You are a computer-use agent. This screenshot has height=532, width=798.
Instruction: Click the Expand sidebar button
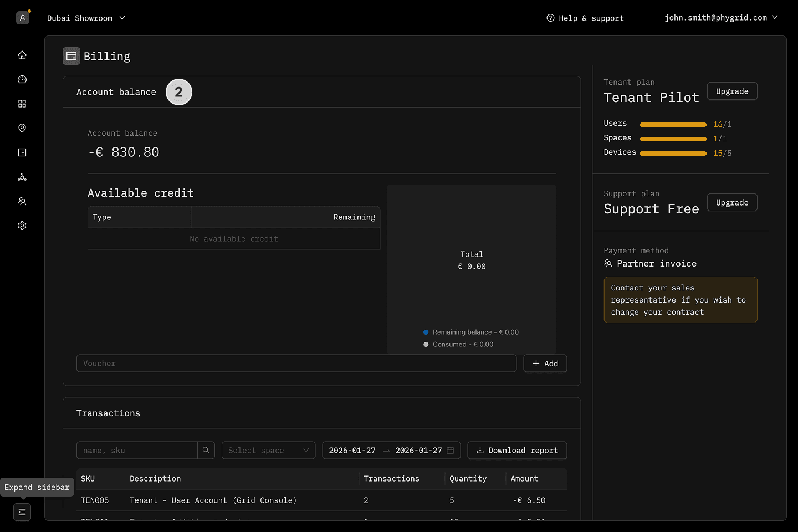point(22,512)
